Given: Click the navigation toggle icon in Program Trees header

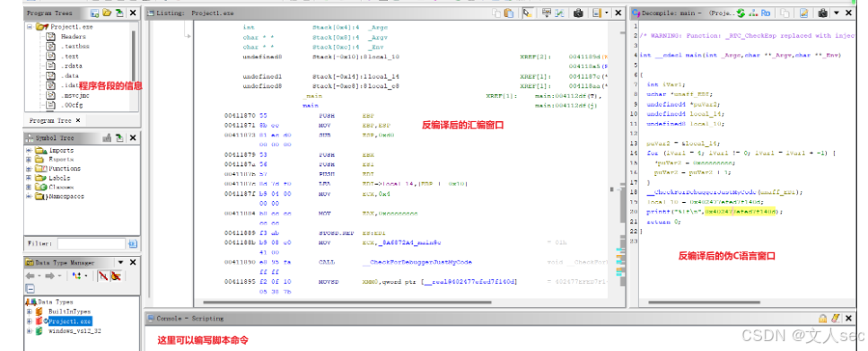Looking at the screenshot, I should click(x=119, y=13).
